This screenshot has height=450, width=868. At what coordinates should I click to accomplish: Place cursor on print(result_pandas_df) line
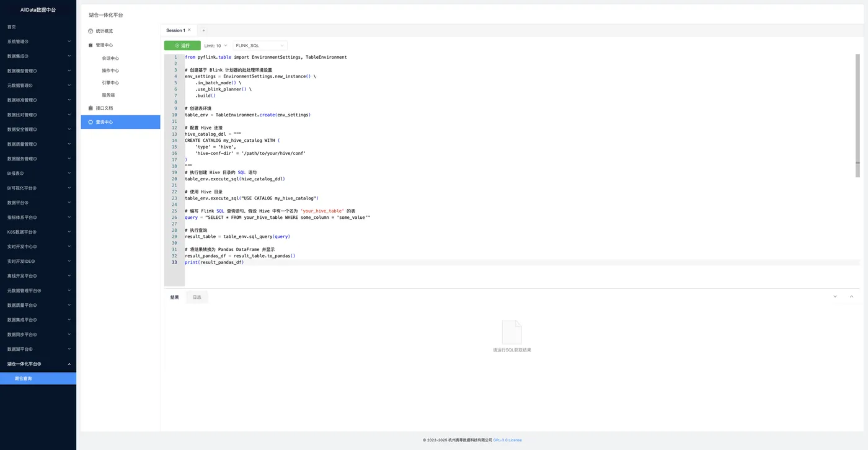click(214, 262)
